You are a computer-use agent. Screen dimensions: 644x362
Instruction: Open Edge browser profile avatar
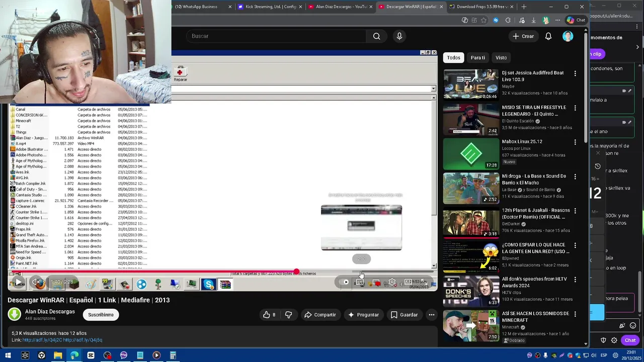coord(545,20)
